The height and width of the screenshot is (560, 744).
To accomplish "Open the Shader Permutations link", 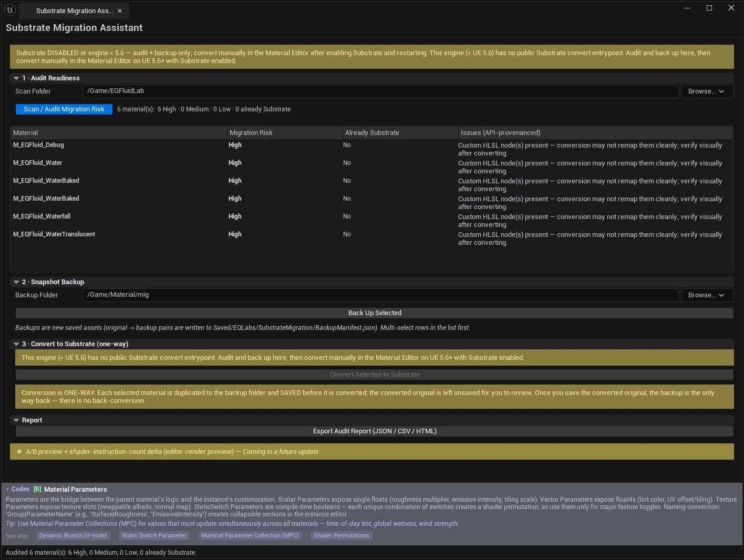I will [342, 536].
